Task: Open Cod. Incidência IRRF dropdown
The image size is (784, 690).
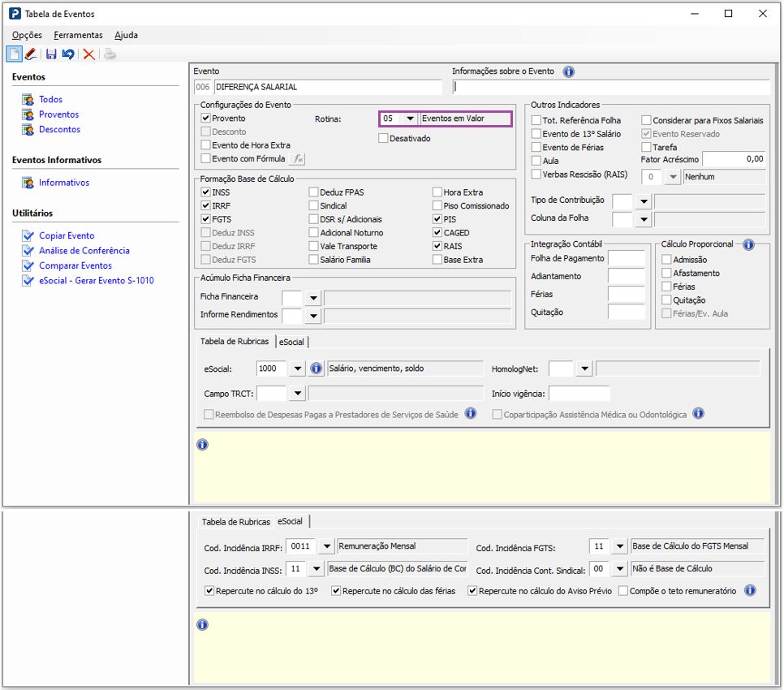Action: (x=326, y=546)
